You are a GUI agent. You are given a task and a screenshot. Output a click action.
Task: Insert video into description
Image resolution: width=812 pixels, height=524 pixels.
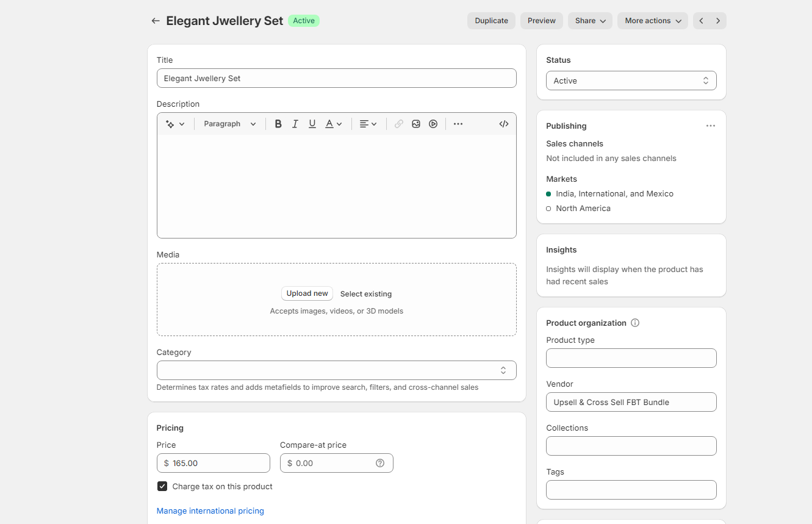click(x=433, y=124)
